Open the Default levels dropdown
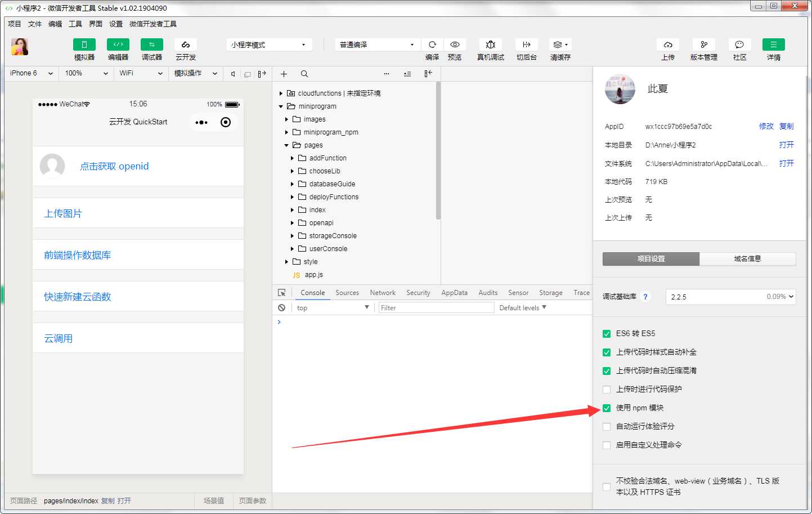This screenshot has height=514, width=812. [523, 308]
